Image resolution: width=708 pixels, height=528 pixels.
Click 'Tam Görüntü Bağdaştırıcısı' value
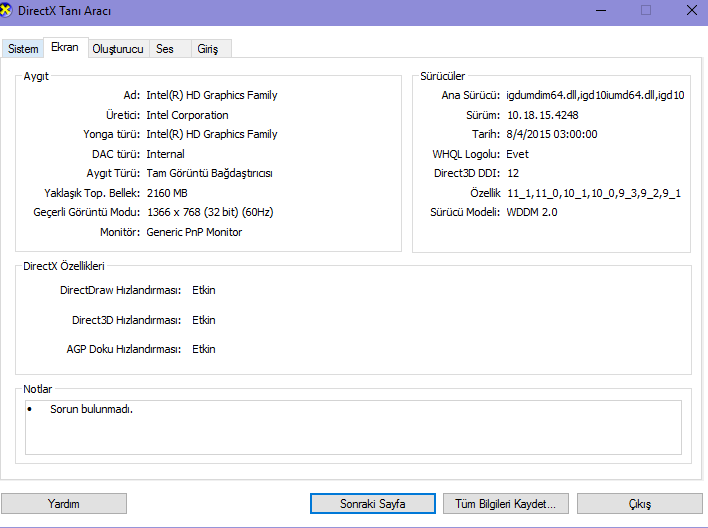point(210,173)
